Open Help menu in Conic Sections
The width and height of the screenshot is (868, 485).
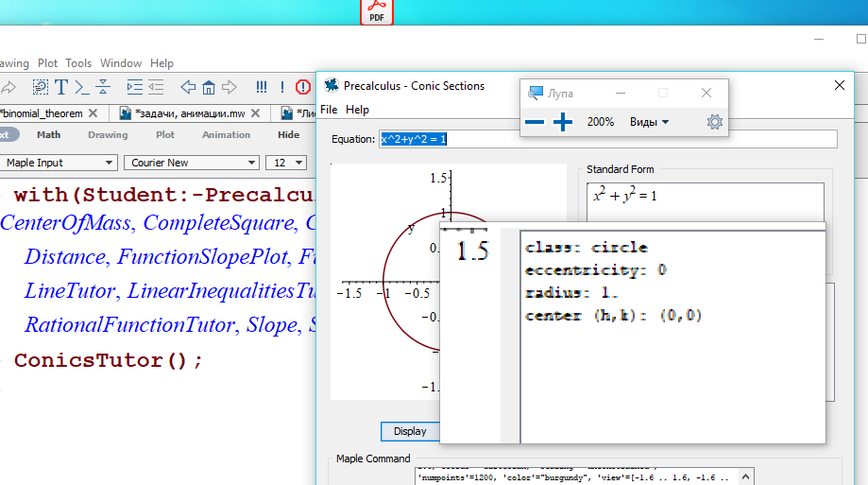coord(357,109)
